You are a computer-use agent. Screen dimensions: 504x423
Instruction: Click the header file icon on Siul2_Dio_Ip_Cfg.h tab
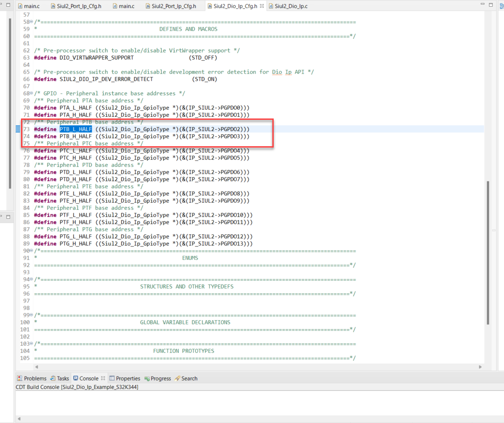click(x=210, y=6)
